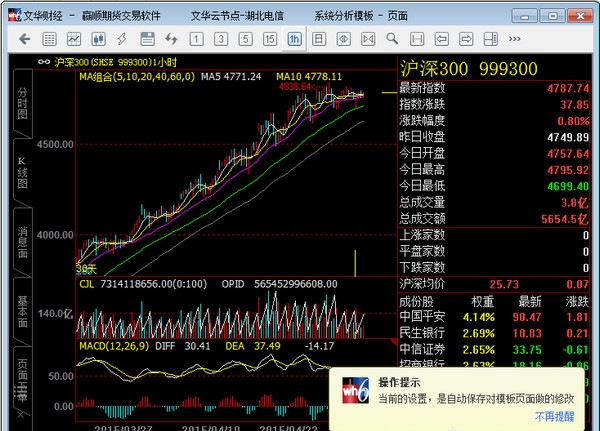This screenshot has width=600, height=431.
Task: Click the 权重 column header
Action: tap(483, 302)
